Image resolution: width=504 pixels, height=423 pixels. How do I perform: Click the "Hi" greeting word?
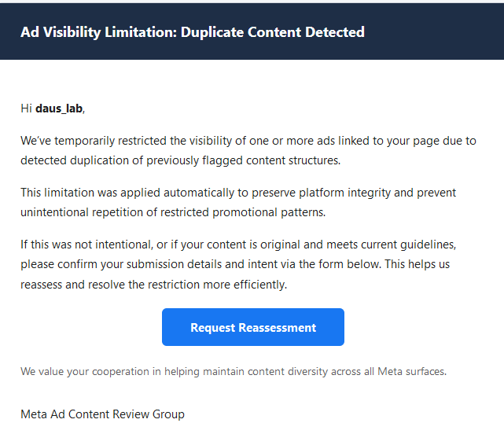tap(26, 109)
